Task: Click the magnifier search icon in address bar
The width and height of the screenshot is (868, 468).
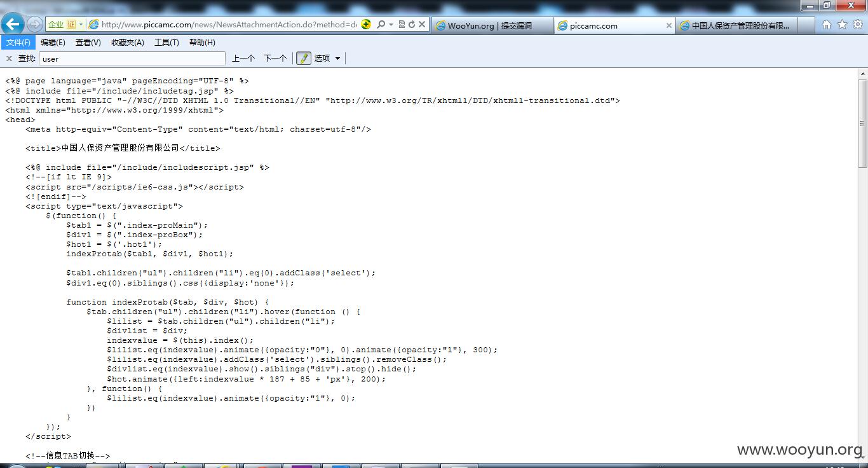Action: pos(381,24)
